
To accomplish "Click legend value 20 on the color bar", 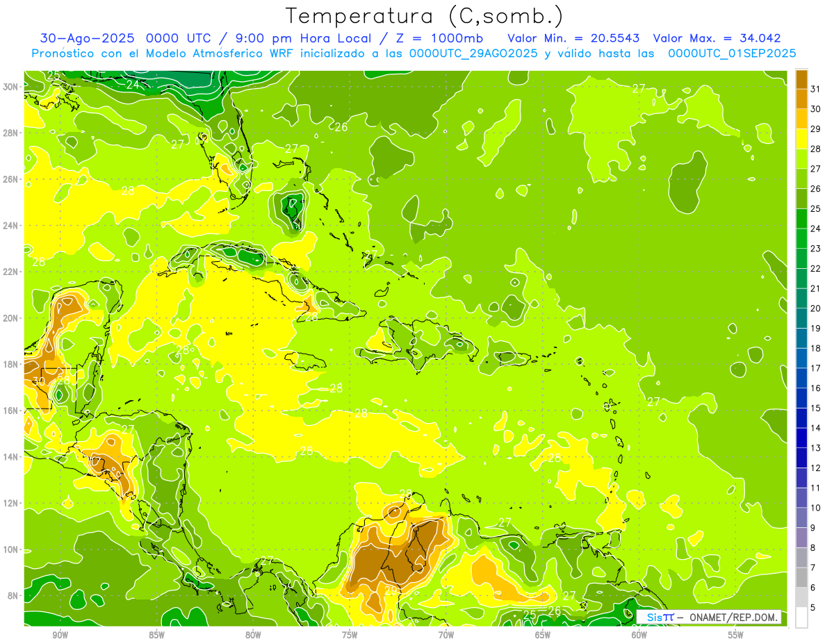I will click(816, 308).
